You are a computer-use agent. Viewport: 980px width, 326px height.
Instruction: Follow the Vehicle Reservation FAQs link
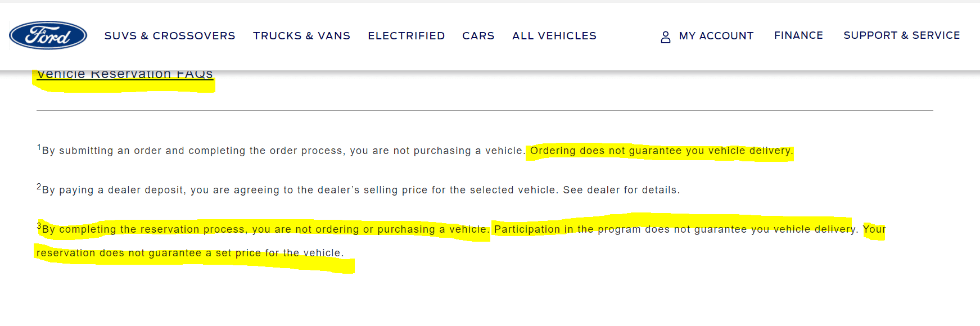pyautogui.click(x=125, y=75)
